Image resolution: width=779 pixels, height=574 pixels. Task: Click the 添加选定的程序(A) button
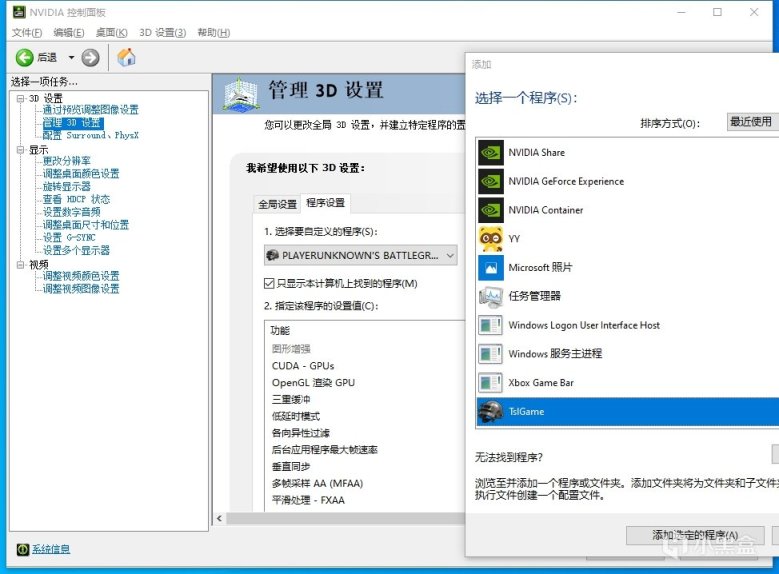click(x=695, y=535)
